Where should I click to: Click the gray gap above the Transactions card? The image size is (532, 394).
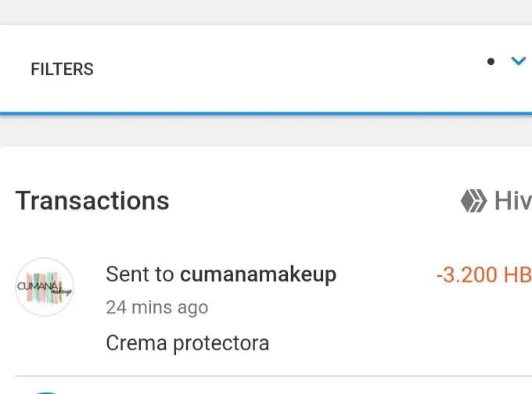click(266, 131)
